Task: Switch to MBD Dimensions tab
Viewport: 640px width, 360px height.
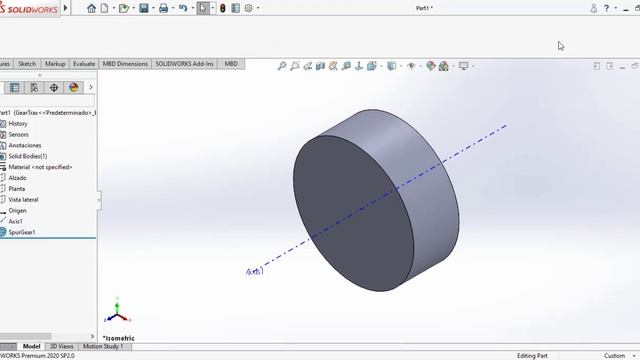Action: (x=125, y=64)
